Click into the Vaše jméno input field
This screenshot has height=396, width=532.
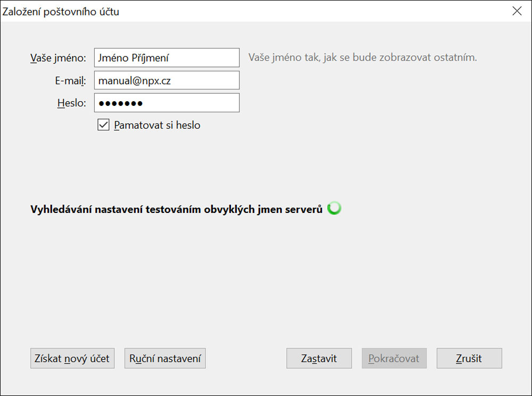[x=167, y=57]
